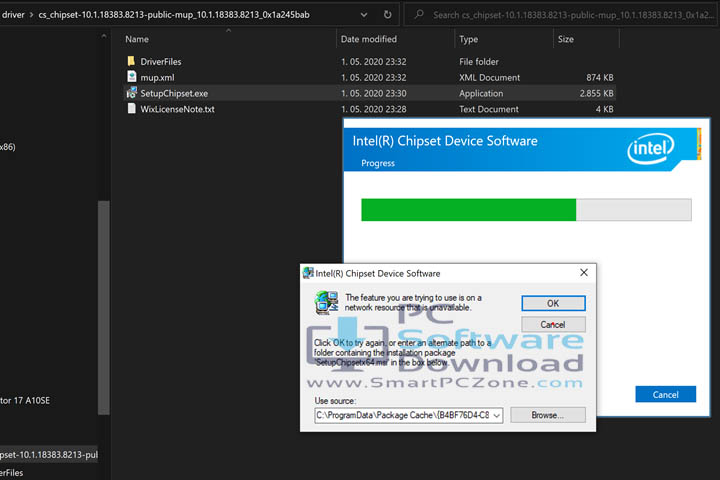Click the Browse... button
Image resolution: width=720 pixels, height=480 pixels.
[548, 415]
